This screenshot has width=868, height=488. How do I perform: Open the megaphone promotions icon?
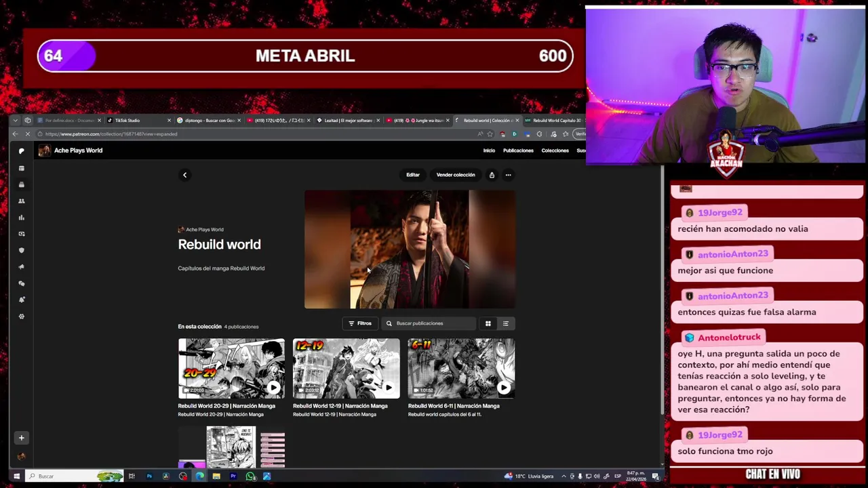tap(22, 267)
